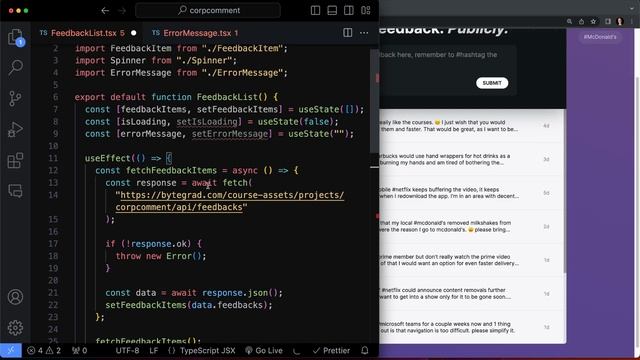Click the fetchFeedbackItems declaration on line 12
Viewport: 640px width, 360px height.
pyautogui.click(x=171, y=171)
